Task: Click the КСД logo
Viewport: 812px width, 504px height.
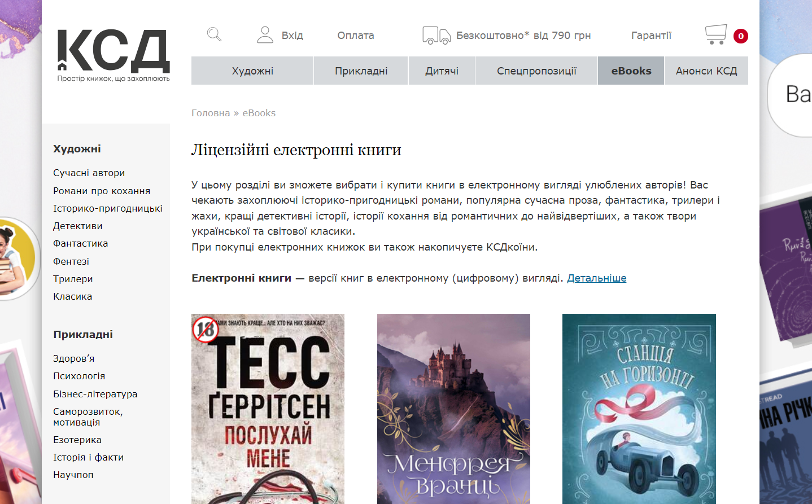Action: [113, 55]
